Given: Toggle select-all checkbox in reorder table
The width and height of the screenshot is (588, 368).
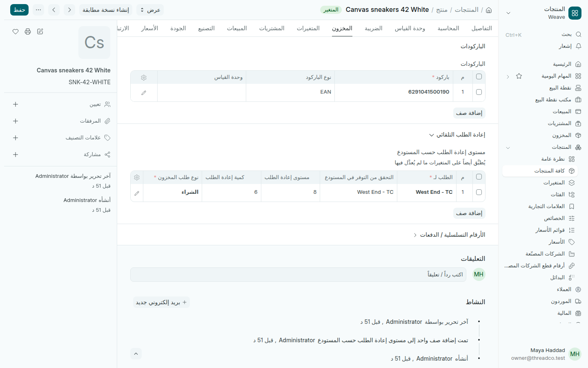Looking at the screenshot, I should 479,177.
